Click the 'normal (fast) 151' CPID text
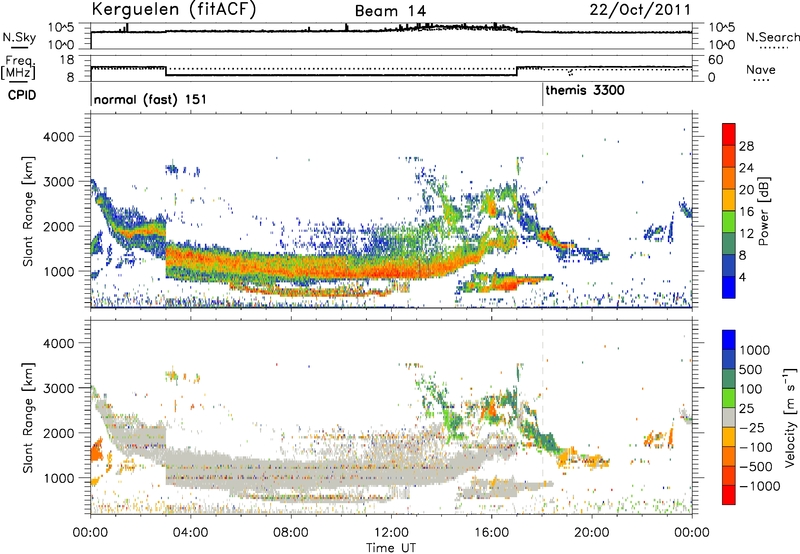The height and width of the screenshot is (554, 800). 151,99
